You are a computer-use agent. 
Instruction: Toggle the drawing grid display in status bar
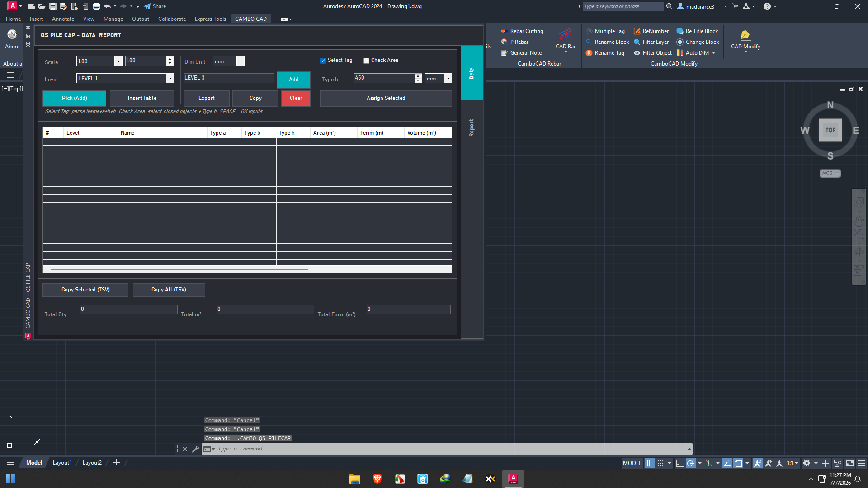[x=649, y=463]
